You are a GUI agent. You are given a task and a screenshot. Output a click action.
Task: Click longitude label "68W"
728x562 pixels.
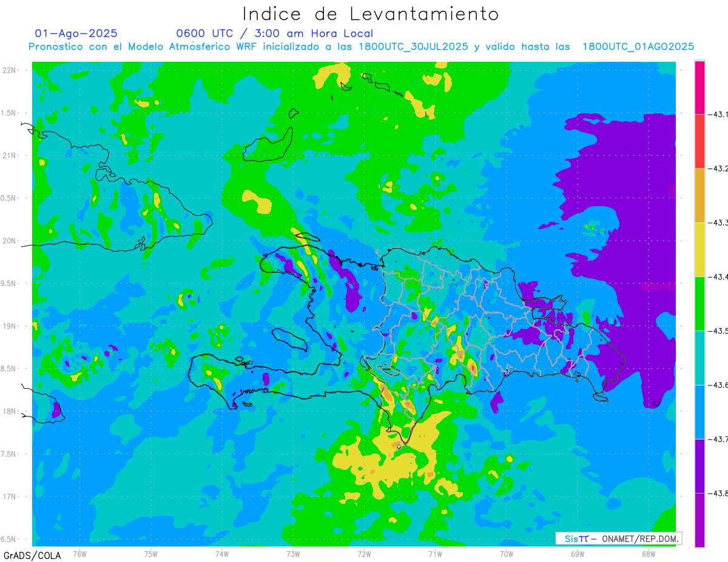649,553
